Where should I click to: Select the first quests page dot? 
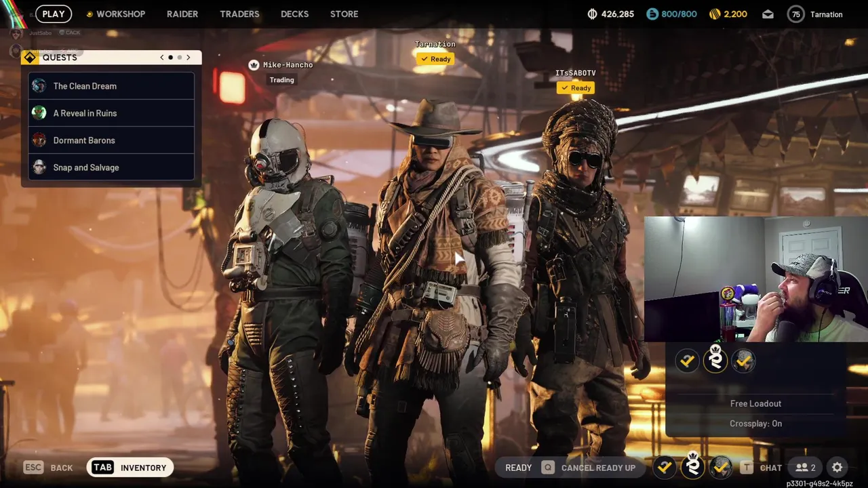[x=170, y=58]
